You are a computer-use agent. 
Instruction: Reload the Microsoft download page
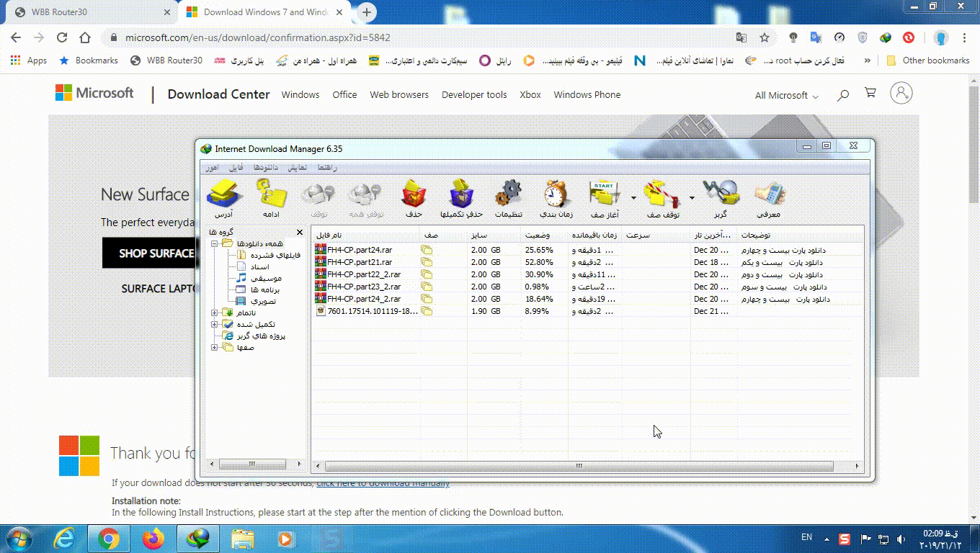(62, 37)
